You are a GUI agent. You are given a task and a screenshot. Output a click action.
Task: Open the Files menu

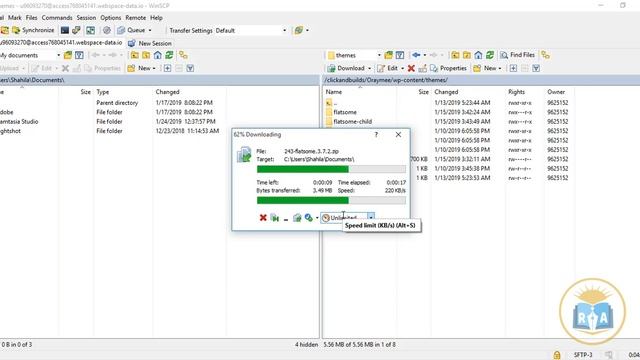(31, 18)
